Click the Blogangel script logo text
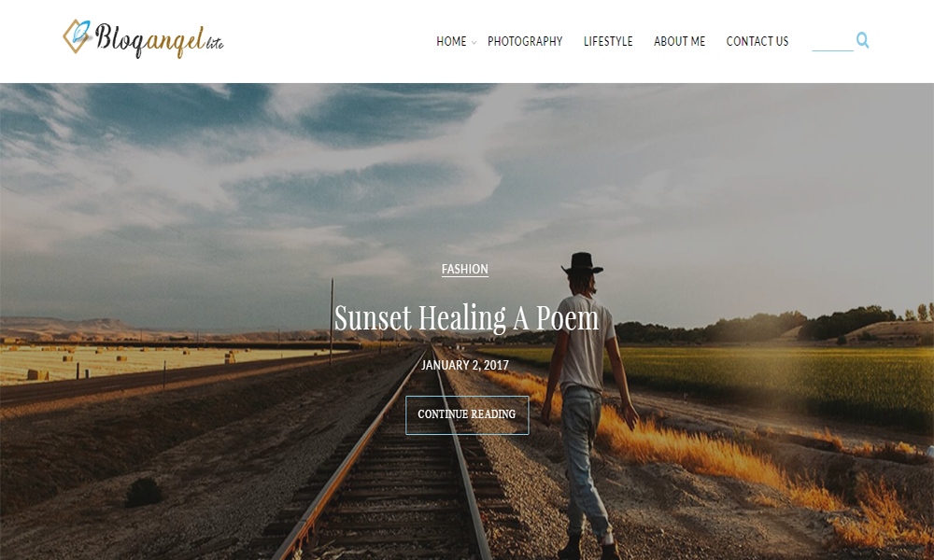This screenshot has width=934, height=560. coord(149,39)
